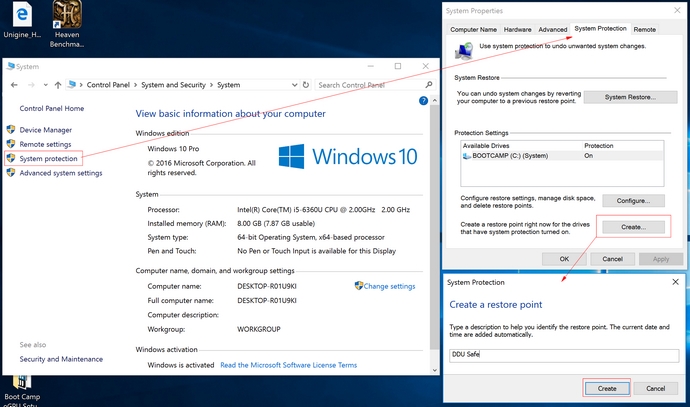Click the shield icon beside Advanced system settings
Image resolution: width=690 pixels, height=407 pixels.
tap(11, 172)
